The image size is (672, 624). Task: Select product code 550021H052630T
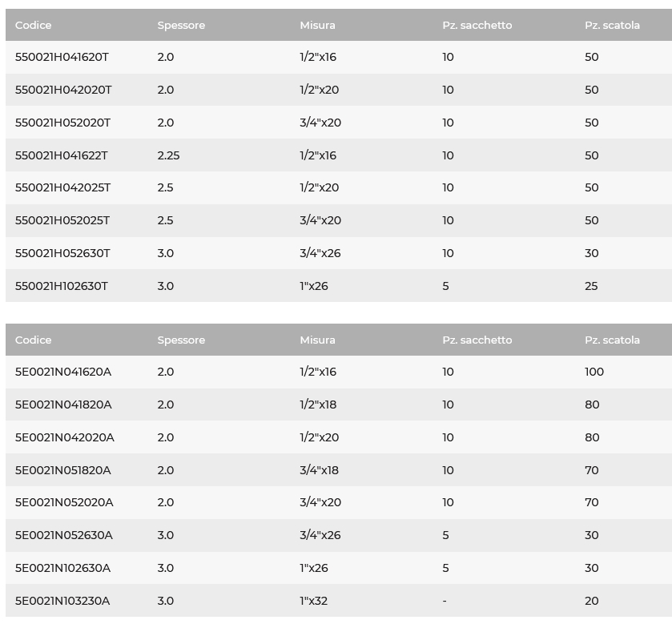tap(62, 253)
